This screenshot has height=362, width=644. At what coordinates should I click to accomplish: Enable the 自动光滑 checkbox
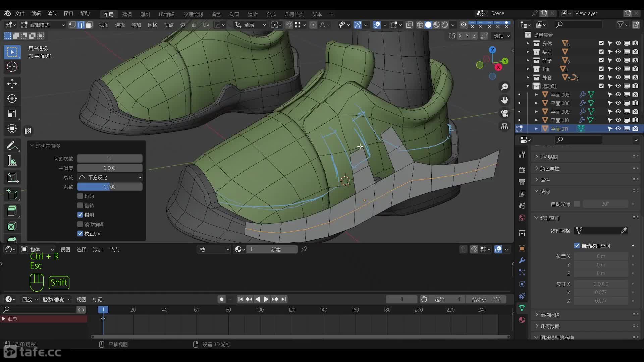pyautogui.click(x=577, y=204)
